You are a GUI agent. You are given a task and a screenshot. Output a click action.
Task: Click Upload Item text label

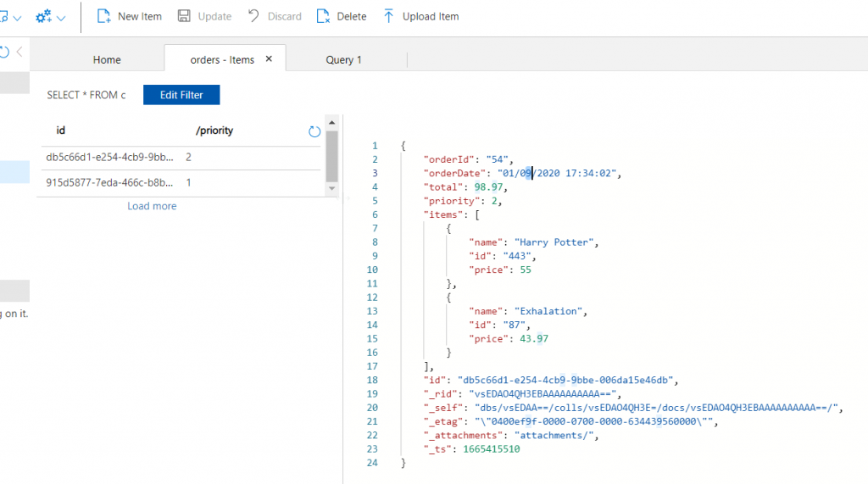point(431,17)
